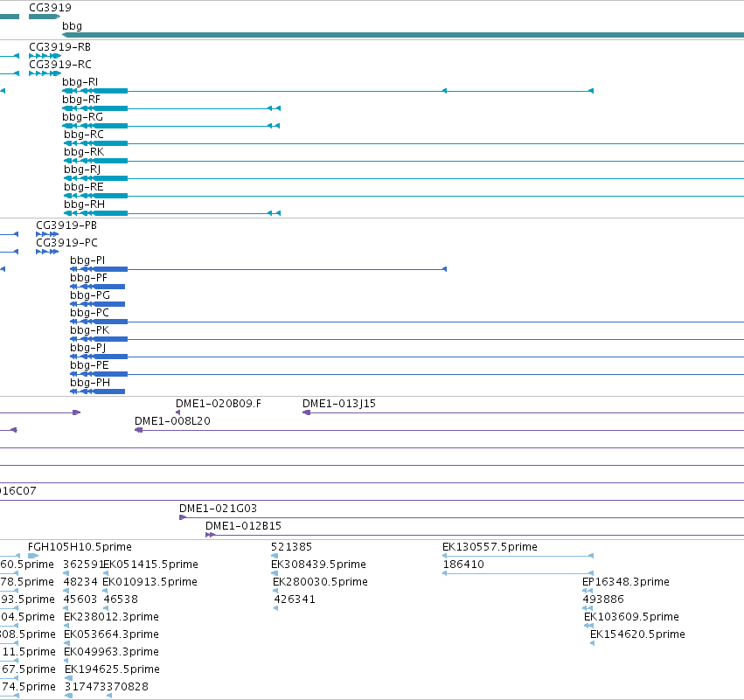Select protein bbg-PH label
This screenshot has height=700, width=744.
(x=90, y=383)
